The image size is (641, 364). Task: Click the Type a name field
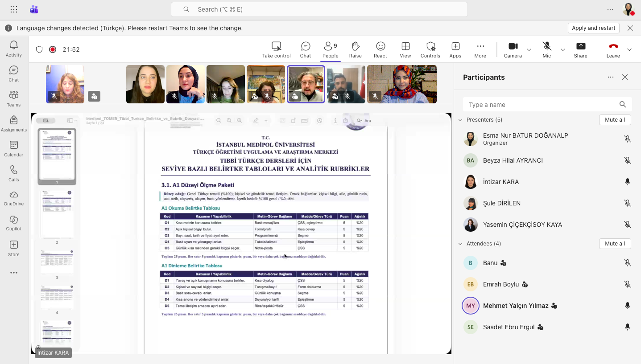coord(547,105)
